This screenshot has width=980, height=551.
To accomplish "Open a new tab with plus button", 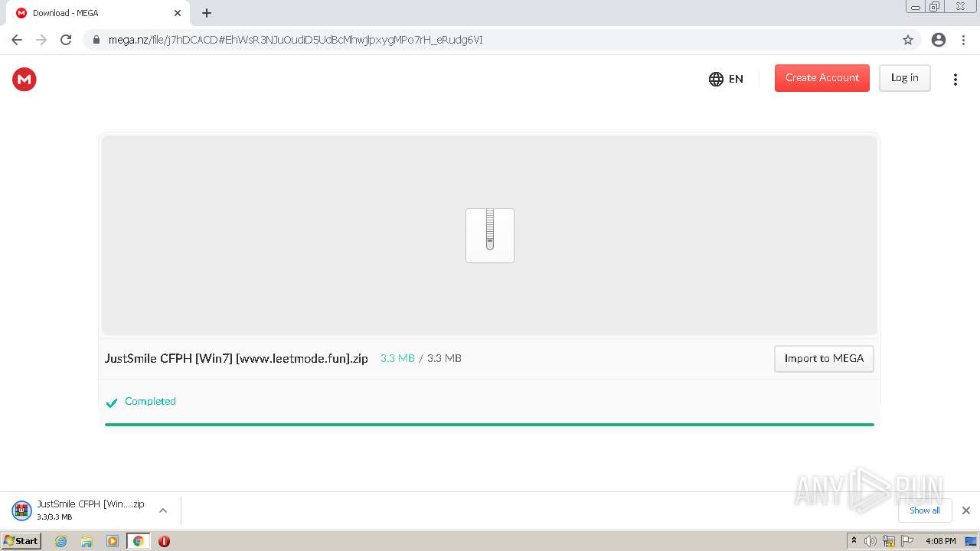I will click(x=207, y=13).
